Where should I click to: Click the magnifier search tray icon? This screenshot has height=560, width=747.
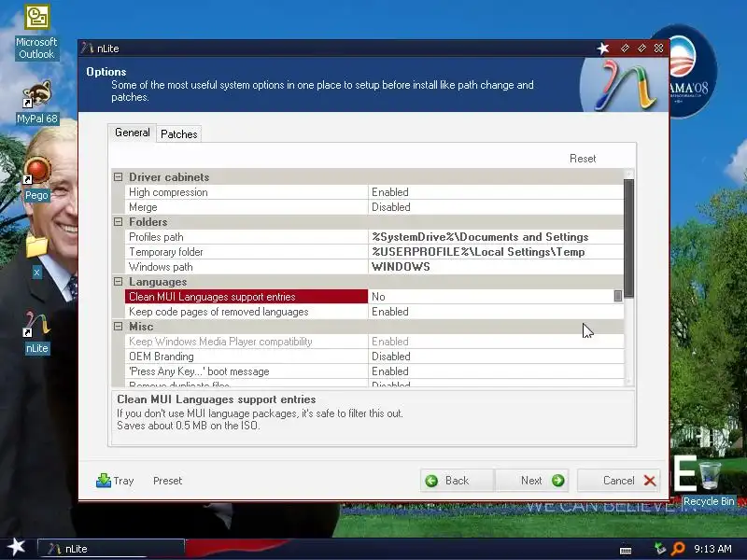[678, 549]
